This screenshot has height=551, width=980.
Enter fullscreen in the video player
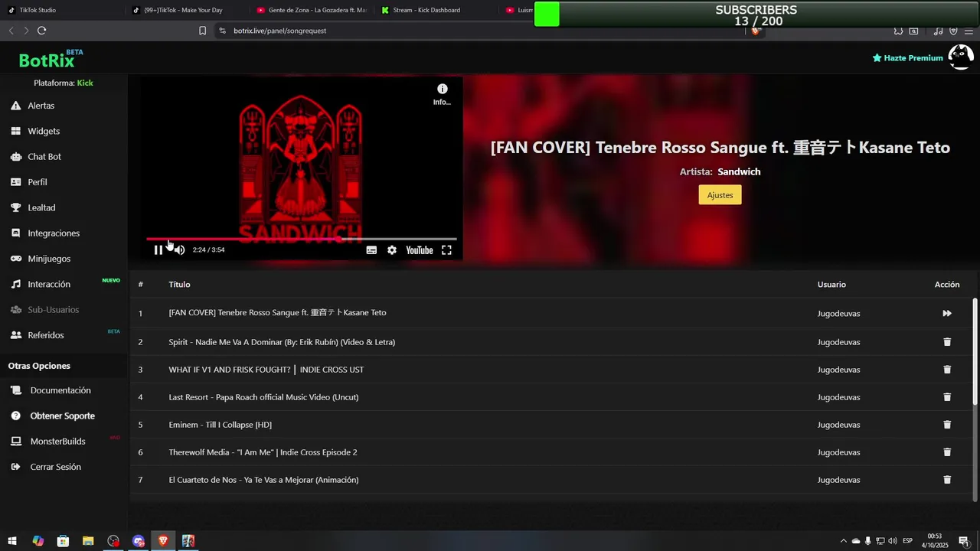pyautogui.click(x=446, y=250)
